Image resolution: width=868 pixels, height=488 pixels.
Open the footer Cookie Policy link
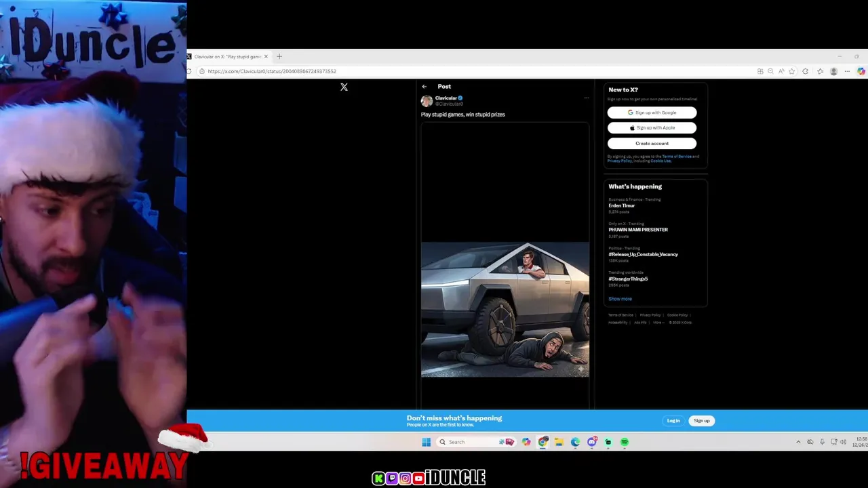click(x=677, y=315)
